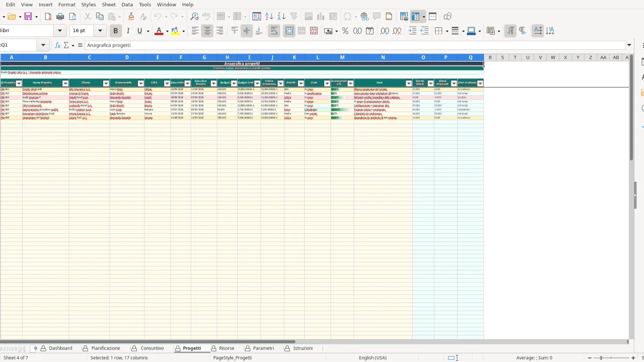Open the borders style dropdown arrow
The width and height of the screenshot is (644, 362).
(x=447, y=31)
